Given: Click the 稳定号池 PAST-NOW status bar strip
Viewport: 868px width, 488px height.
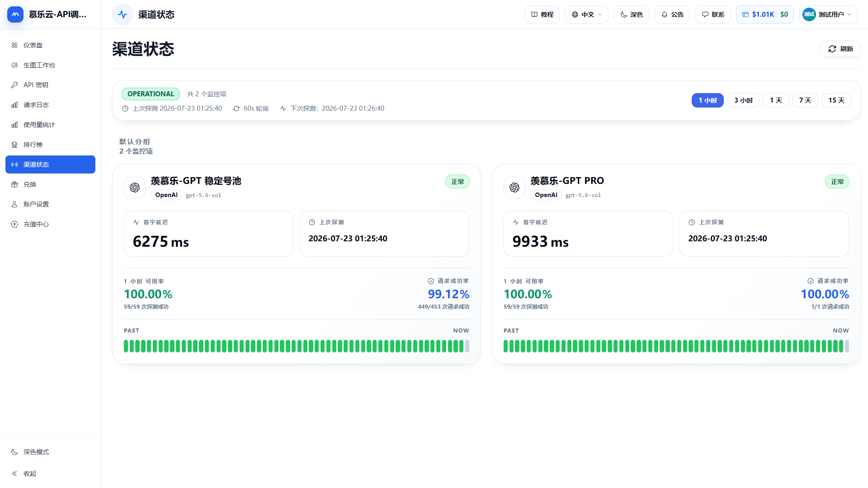Looking at the screenshot, I should tap(297, 346).
